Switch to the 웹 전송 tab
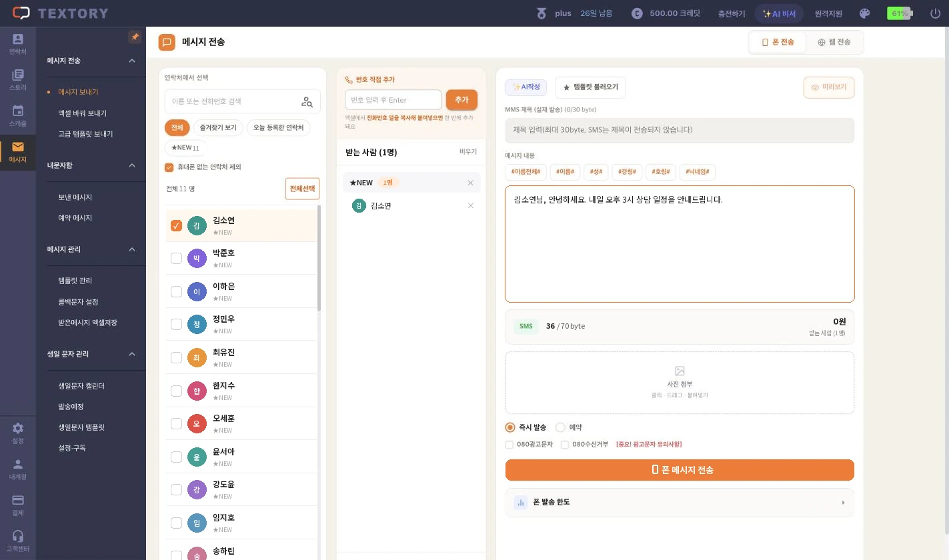 tap(834, 42)
